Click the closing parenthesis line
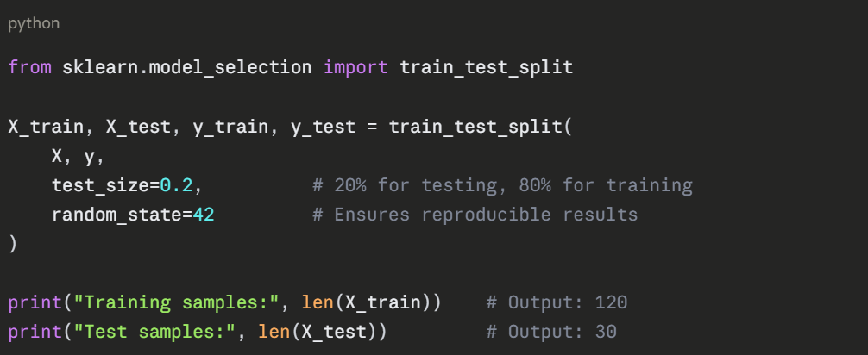 13,244
